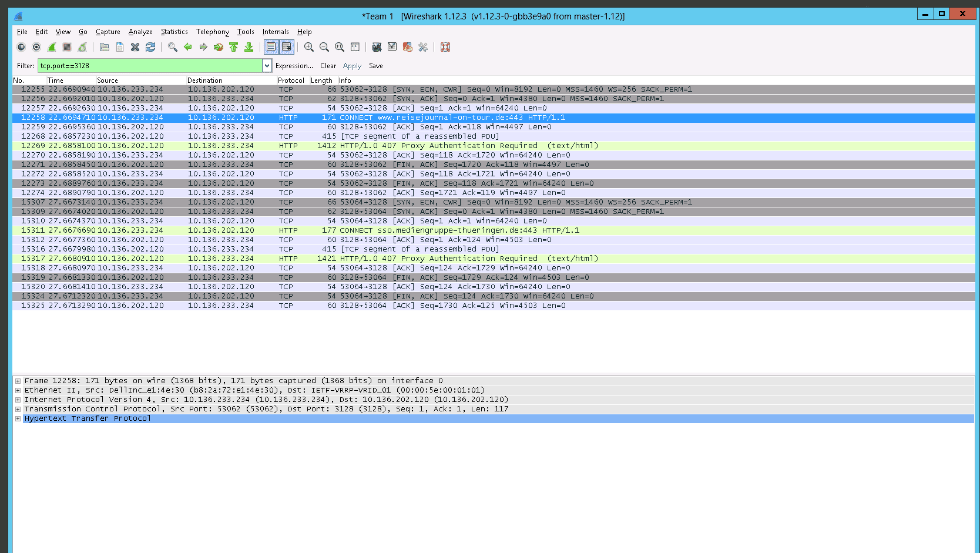The height and width of the screenshot is (553, 980).
Task: Go to packet number icon
Action: point(219,47)
